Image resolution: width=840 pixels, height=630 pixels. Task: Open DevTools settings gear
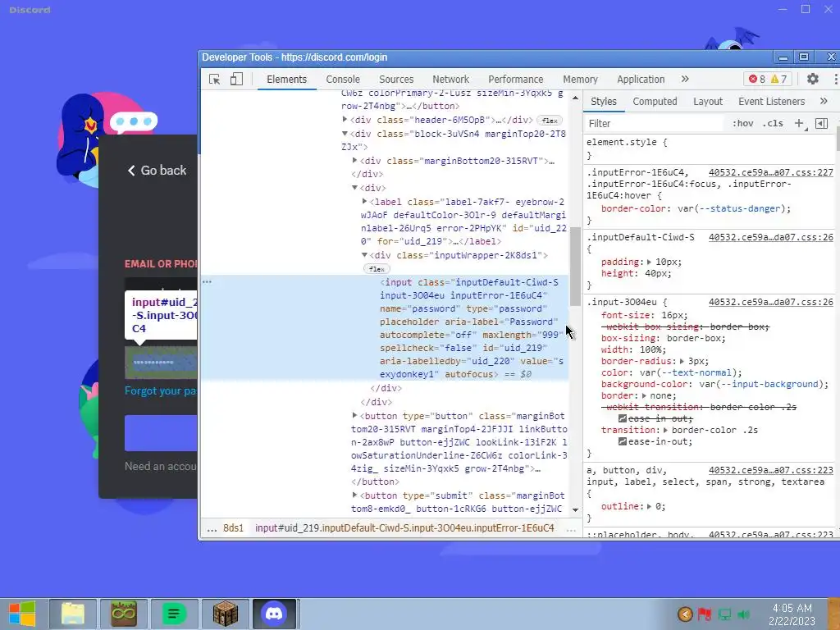coord(813,79)
